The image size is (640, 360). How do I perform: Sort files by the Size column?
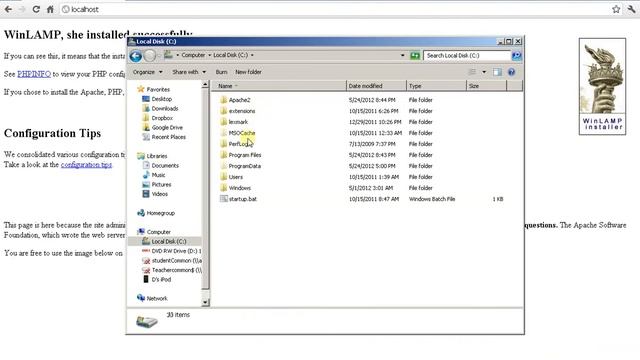click(487, 86)
